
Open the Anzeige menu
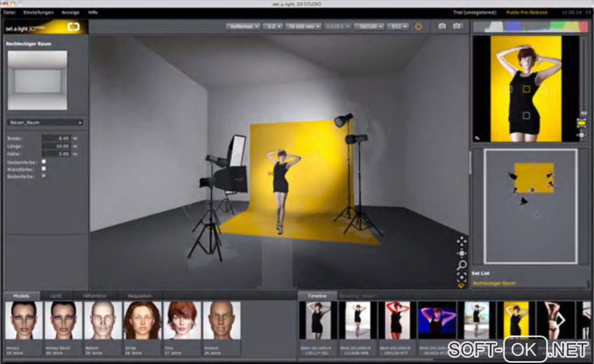click(x=70, y=12)
